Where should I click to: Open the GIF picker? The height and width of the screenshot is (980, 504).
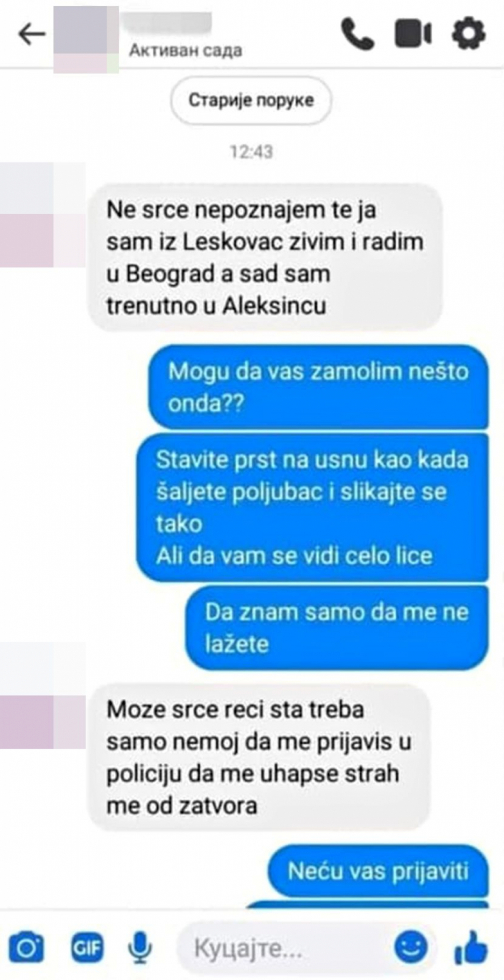click(87, 947)
